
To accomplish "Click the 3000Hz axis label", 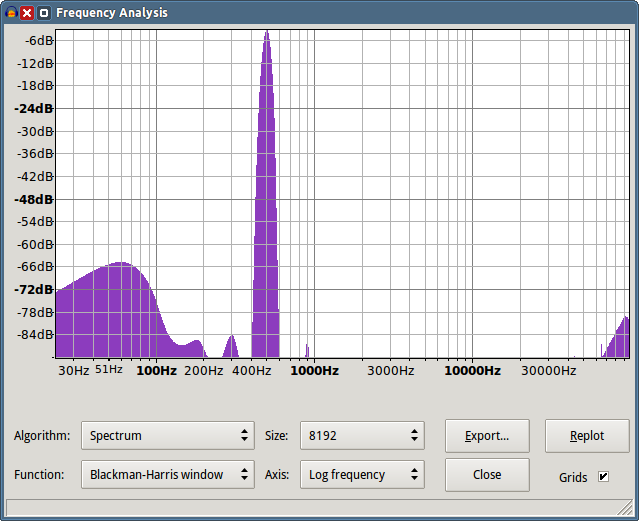I will [x=390, y=371].
